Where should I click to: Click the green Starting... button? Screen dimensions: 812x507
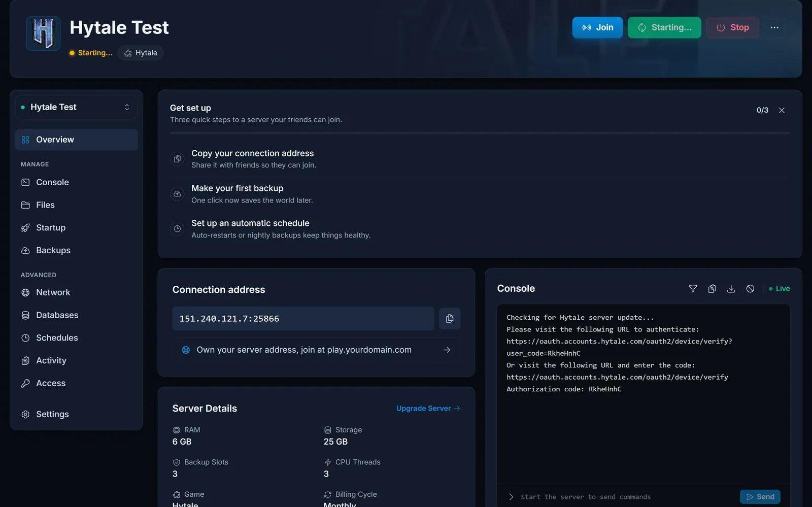664,27
